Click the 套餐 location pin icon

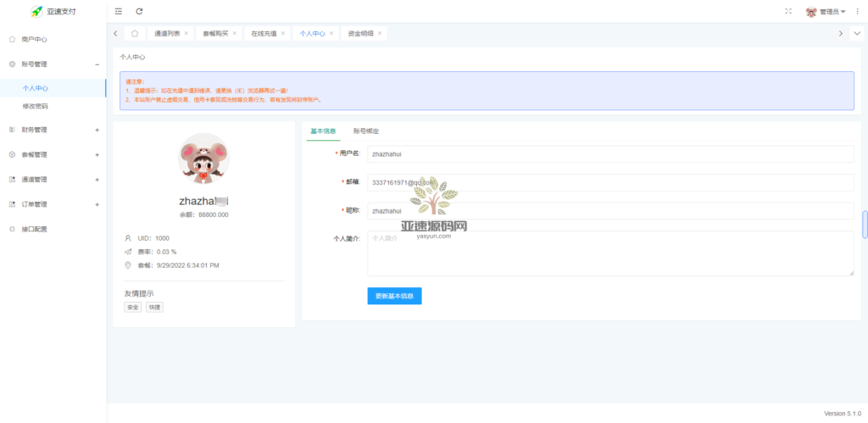[x=128, y=265]
